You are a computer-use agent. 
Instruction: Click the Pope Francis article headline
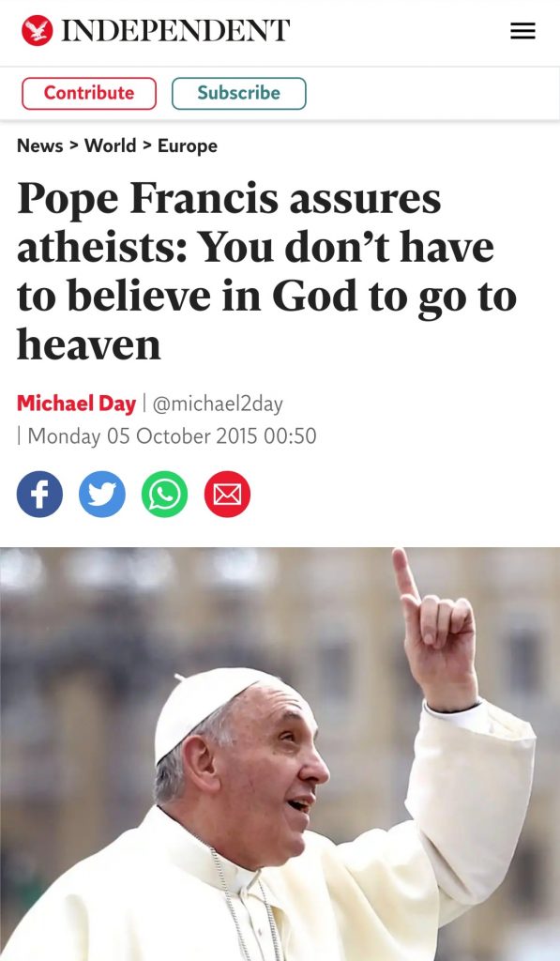click(267, 271)
